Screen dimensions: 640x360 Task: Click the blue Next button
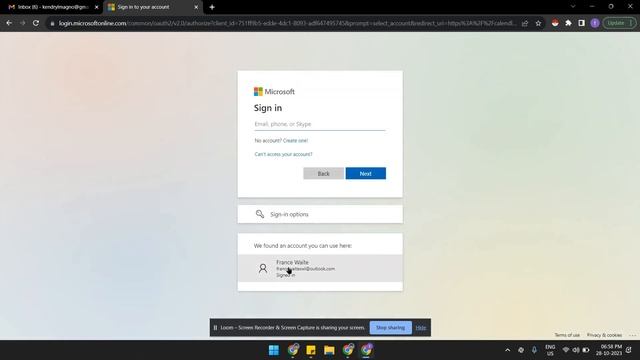tap(366, 173)
